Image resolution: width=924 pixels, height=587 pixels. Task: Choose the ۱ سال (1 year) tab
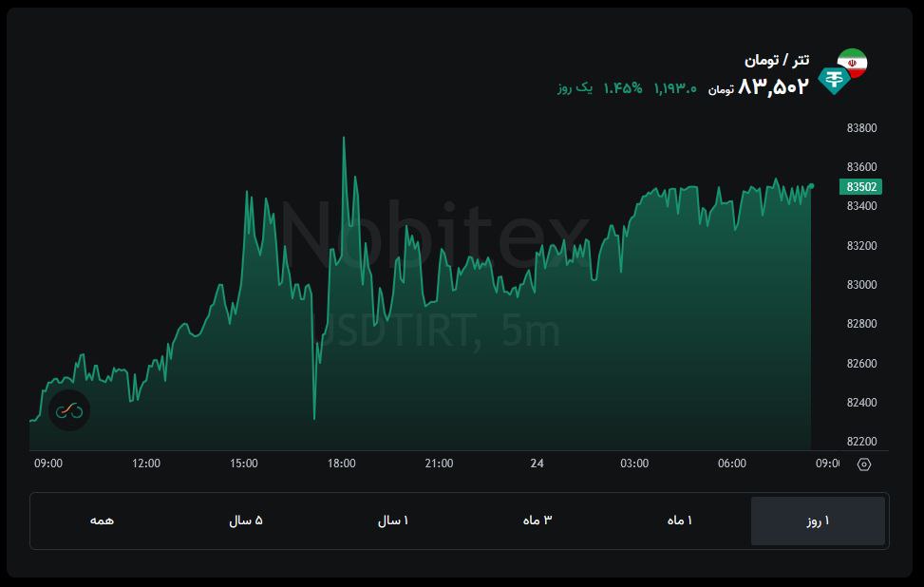point(392,521)
